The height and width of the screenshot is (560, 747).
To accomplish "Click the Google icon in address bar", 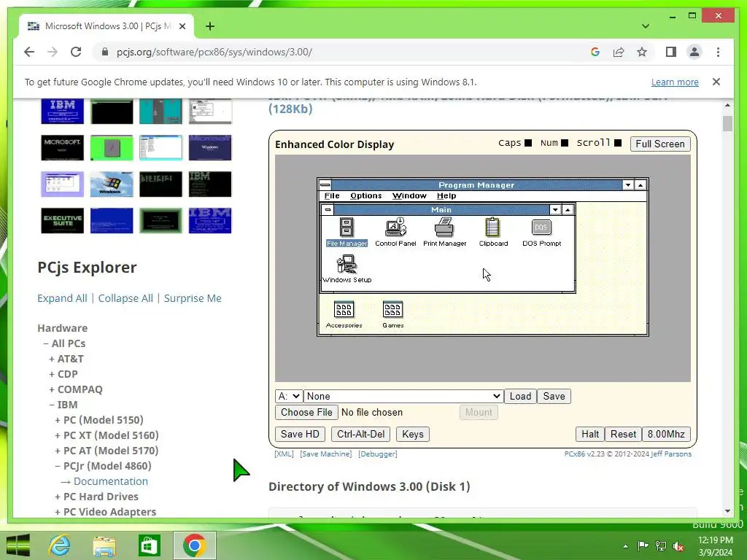I will (595, 52).
